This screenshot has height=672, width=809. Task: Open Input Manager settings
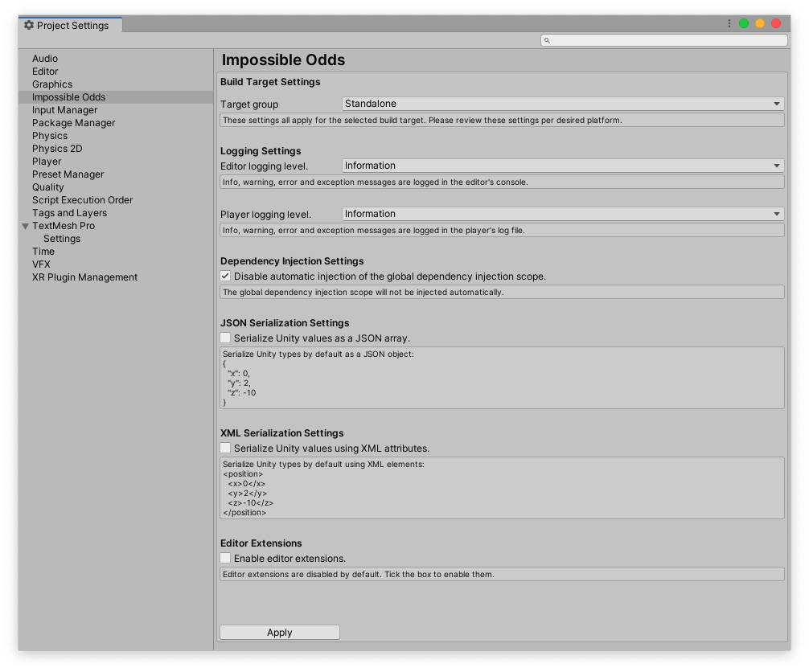(x=64, y=110)
